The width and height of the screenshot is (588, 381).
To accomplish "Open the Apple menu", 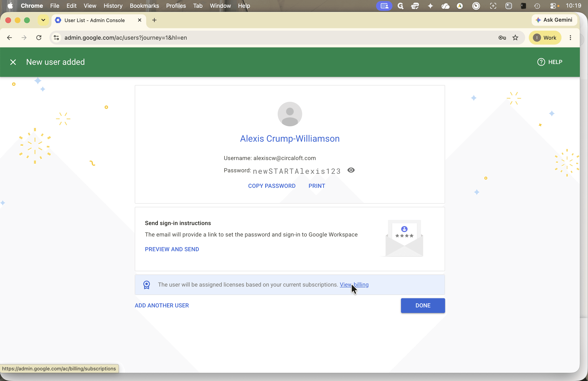I will click(x=10, y=6).
